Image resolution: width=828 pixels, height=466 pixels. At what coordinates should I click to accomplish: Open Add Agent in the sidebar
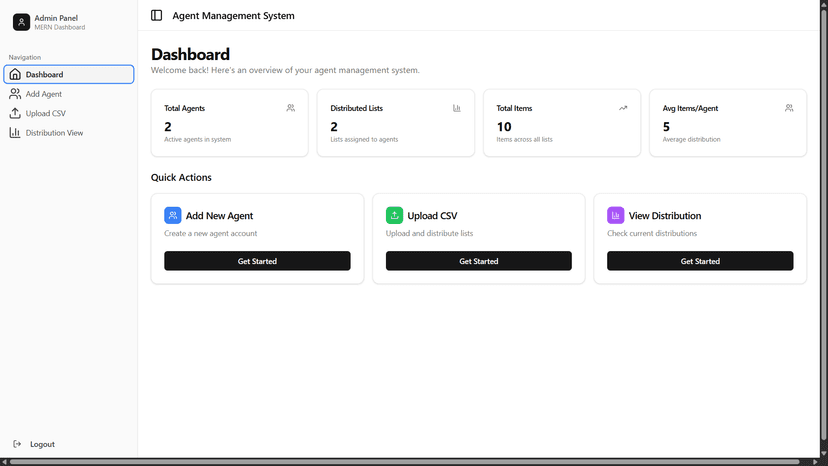click(43, 94)
